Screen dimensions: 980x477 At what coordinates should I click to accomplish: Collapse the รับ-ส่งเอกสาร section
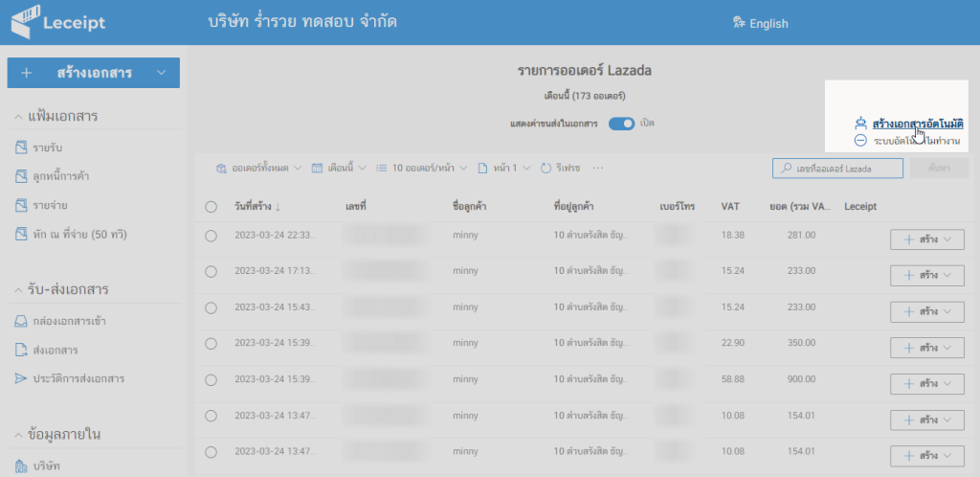[17, 290]
